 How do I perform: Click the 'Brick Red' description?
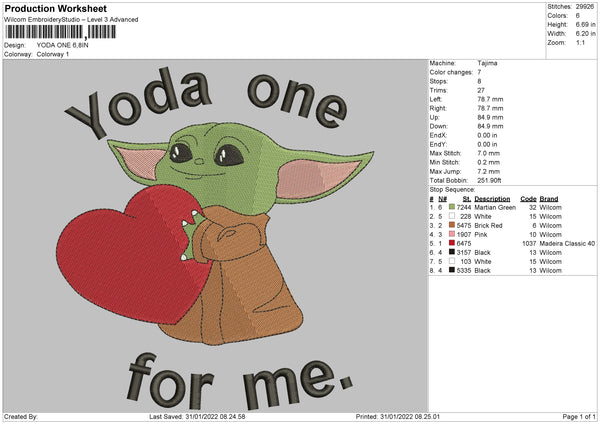tap(488, 225)
